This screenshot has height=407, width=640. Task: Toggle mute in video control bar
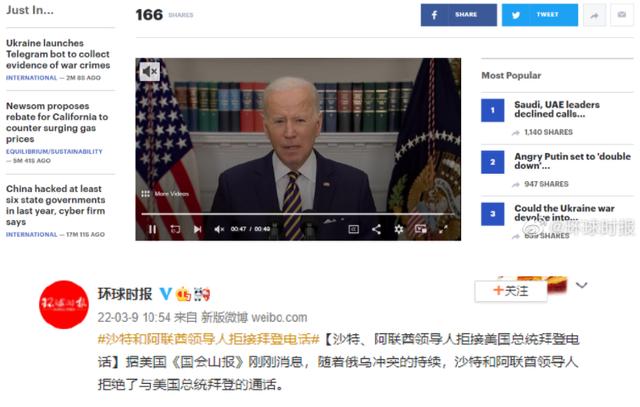[x=219, y=229]
